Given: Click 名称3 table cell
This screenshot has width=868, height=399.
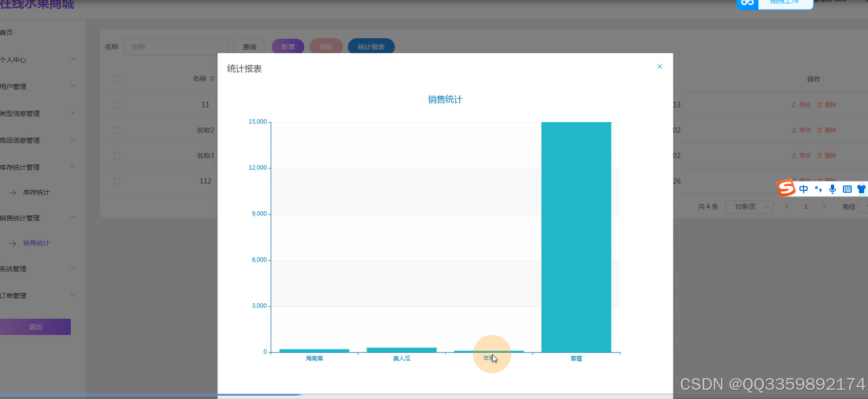Looking at the screenshot, I should [205, 156].
